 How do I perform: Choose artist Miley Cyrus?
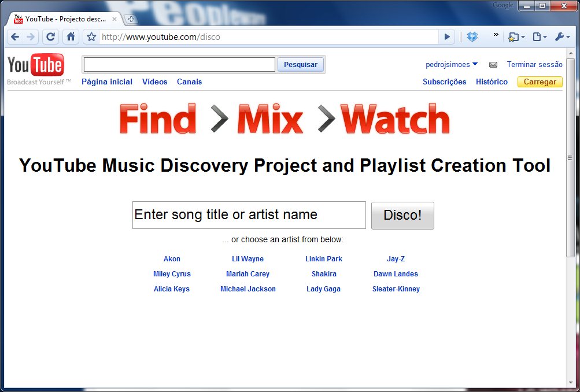coord(172,274)
